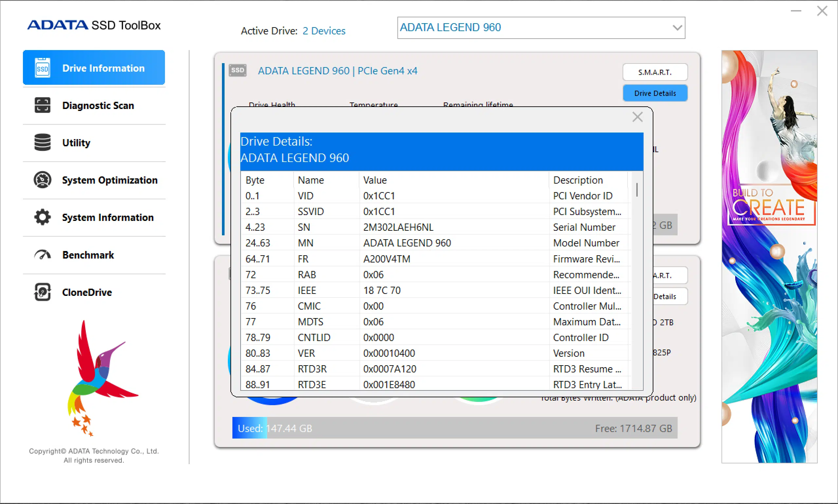Click the SSD badge icon beside ADATA LEGEND 960

237,70
